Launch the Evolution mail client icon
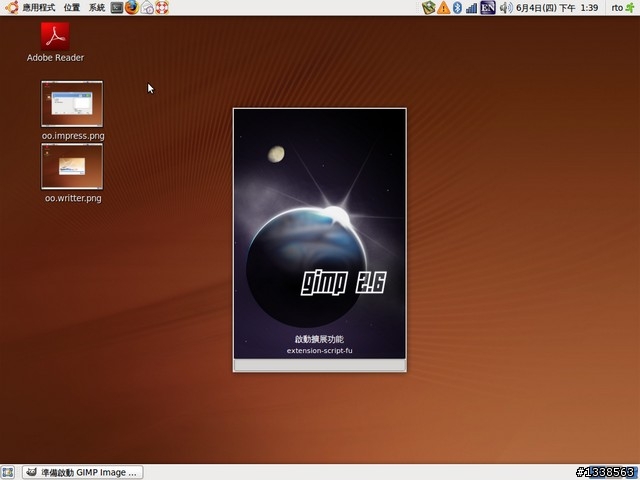 point(147,7)
